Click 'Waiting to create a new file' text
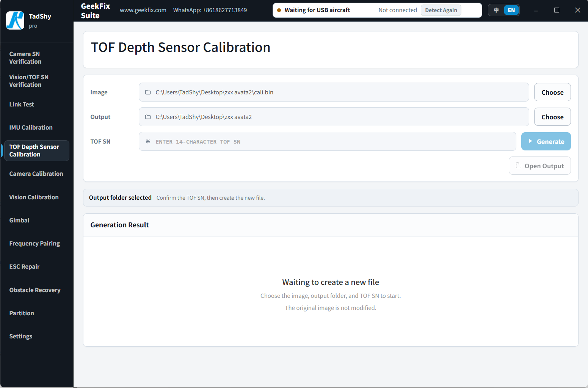Image resolution: width=588 pixels, height=388 pixels. [331, 282]
